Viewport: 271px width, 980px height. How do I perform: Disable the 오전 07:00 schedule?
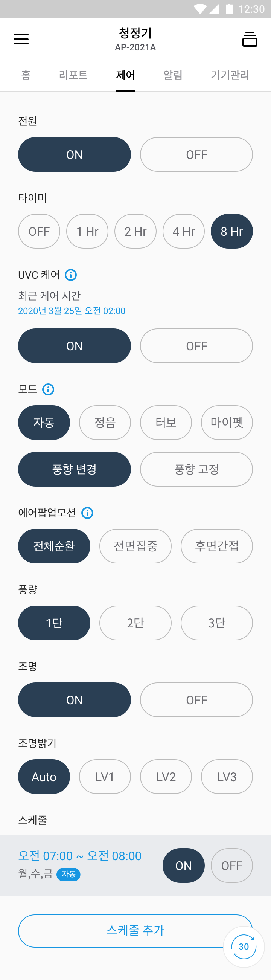231,866
